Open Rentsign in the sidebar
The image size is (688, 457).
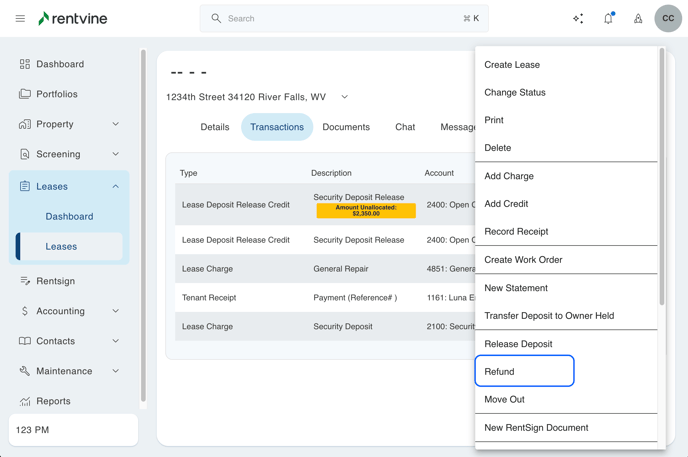(x=55, y=281)
